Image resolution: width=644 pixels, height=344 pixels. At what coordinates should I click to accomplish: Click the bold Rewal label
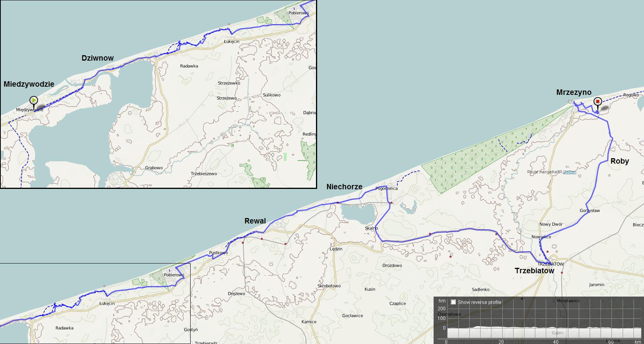pos(255,221)
